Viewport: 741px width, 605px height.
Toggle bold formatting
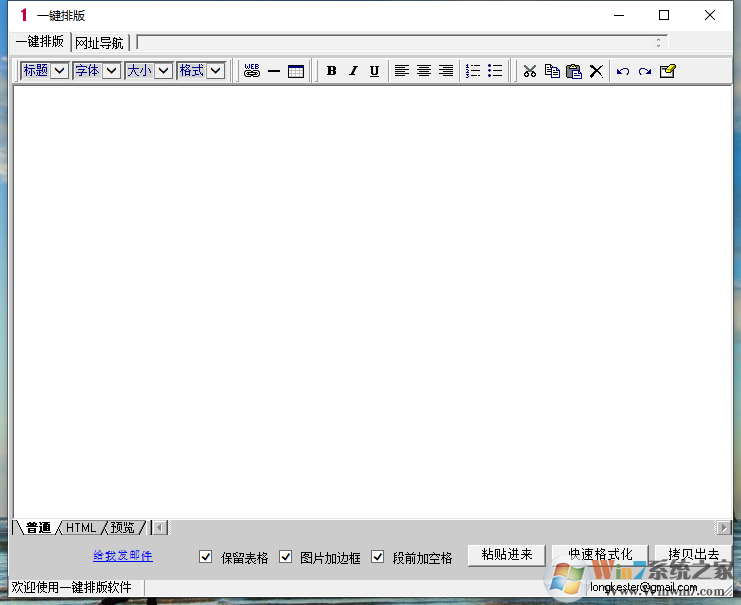332,71
